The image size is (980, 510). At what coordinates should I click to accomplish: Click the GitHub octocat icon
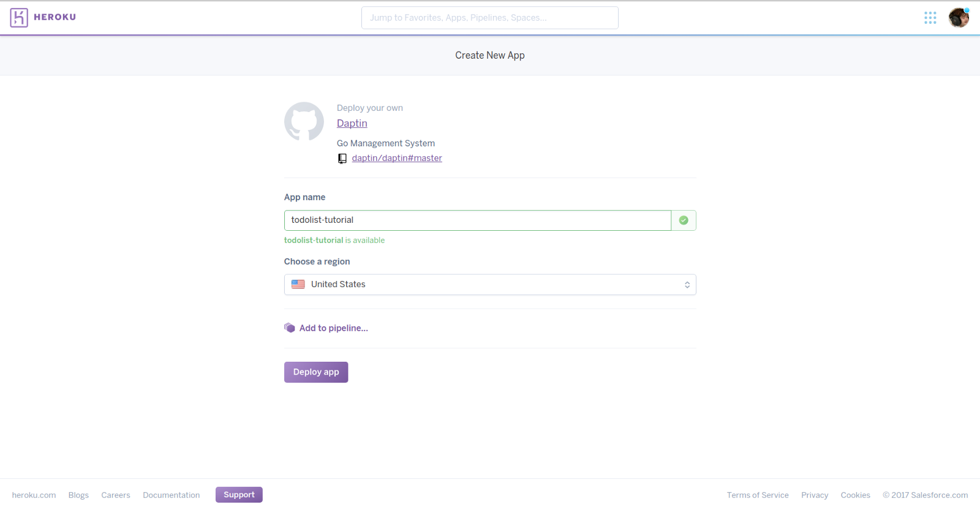pyautogui.click(x=304, y=121)
